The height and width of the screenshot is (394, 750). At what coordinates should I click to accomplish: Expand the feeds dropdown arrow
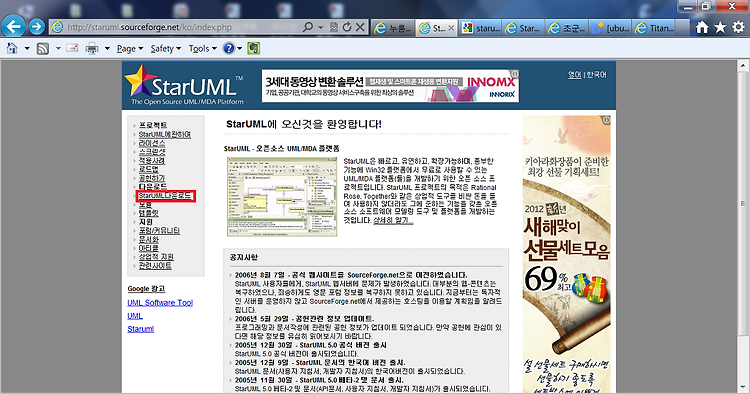coord(58,48)
